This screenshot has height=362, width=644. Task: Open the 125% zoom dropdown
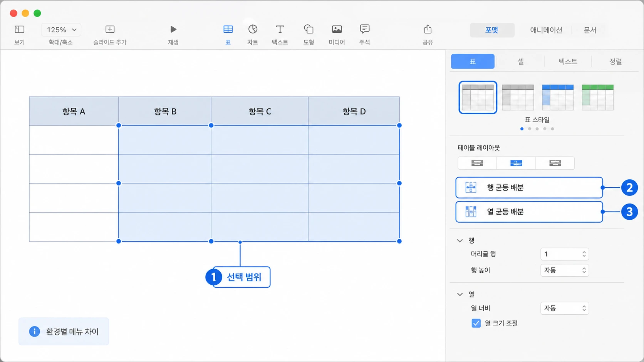[61, 30]
